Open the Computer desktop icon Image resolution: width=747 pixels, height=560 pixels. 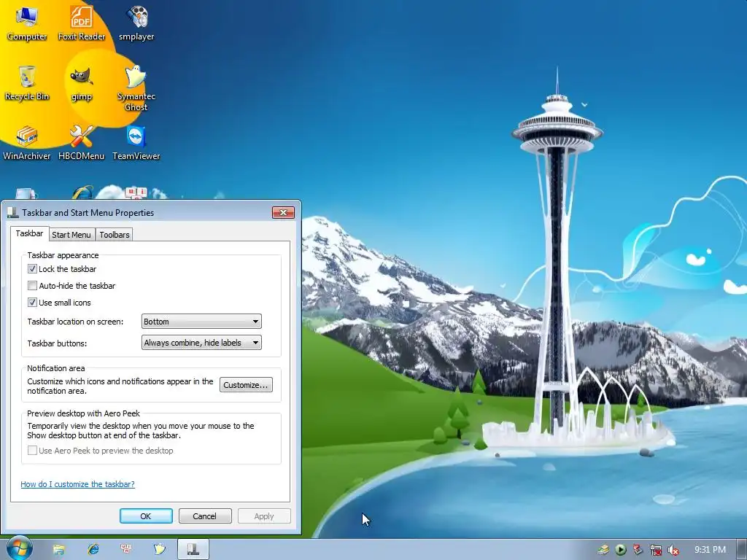(x=27, y=23)
